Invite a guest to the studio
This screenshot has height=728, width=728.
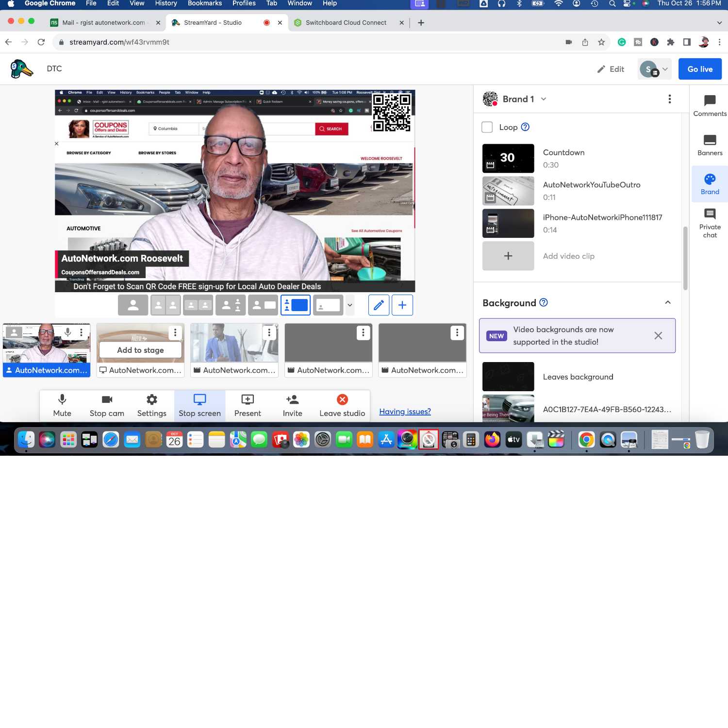[x=292, y=406]
